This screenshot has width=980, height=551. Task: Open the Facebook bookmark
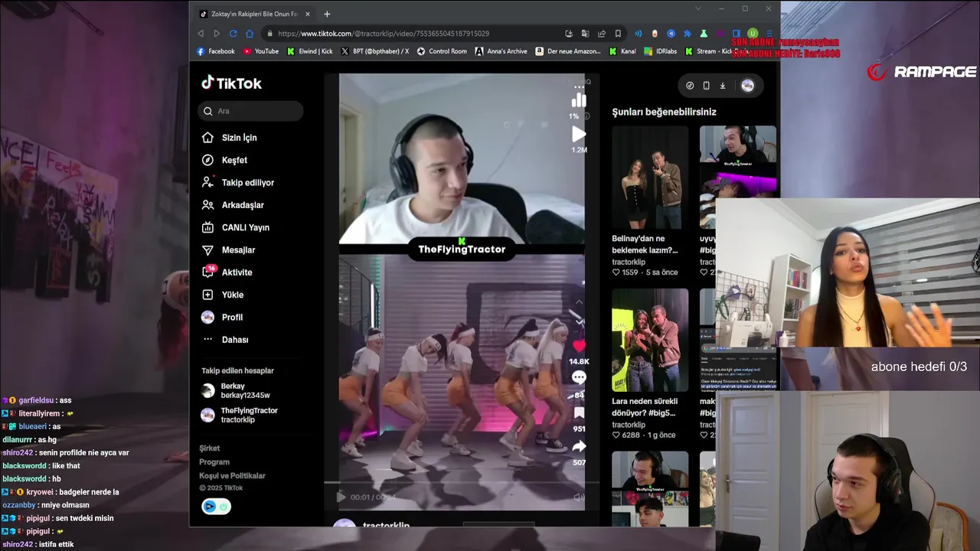click(x=216, y=51)
